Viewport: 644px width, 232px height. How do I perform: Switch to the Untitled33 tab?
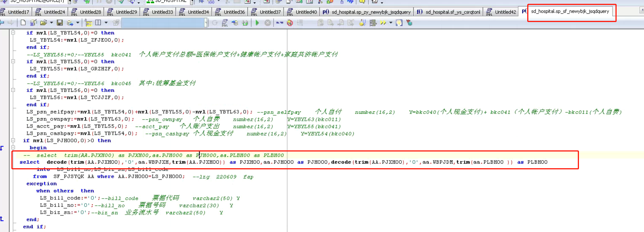159,12
